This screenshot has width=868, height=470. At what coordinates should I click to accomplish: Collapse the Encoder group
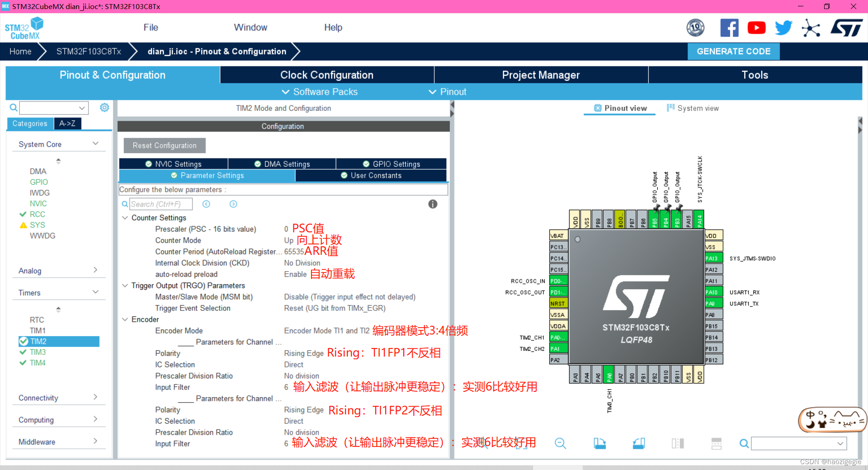pos(125,320)
